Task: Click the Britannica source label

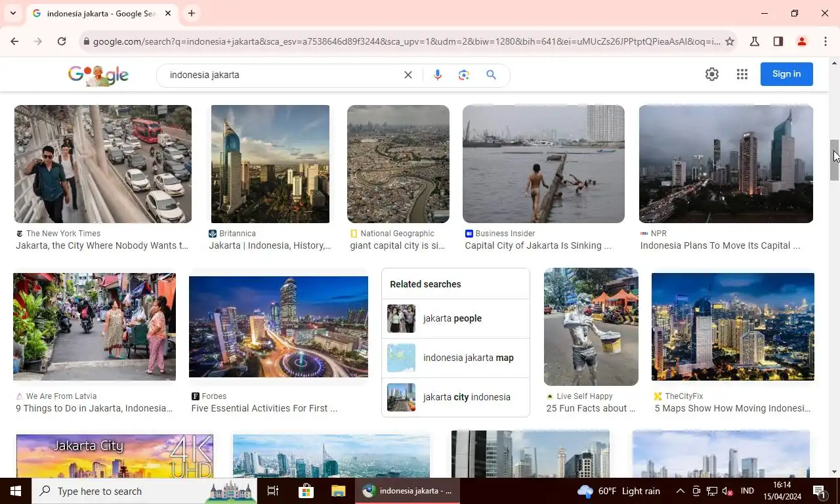Action: (238, 234)
